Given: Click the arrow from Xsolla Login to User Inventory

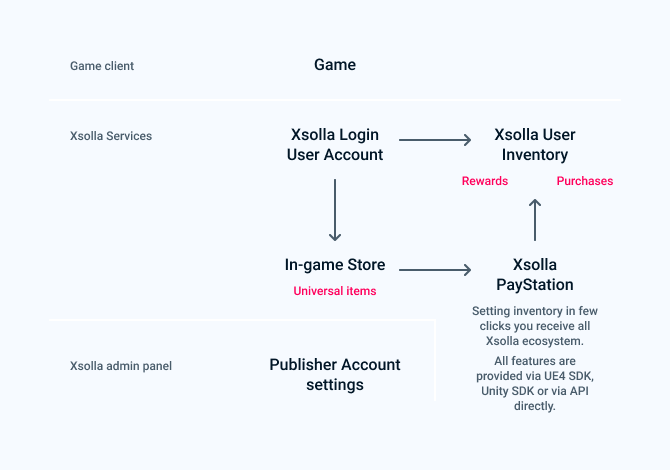Looking at the screenshot, I should click(x=435, y=140).
